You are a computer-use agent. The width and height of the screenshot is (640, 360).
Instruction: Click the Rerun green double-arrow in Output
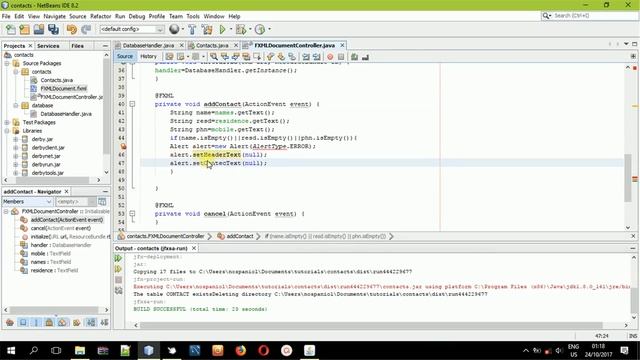[x=118, y=258]
